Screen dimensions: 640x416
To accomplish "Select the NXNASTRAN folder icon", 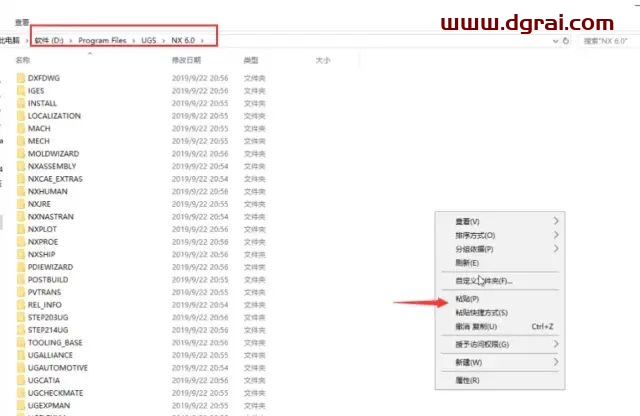I will (x=21, y=217).
